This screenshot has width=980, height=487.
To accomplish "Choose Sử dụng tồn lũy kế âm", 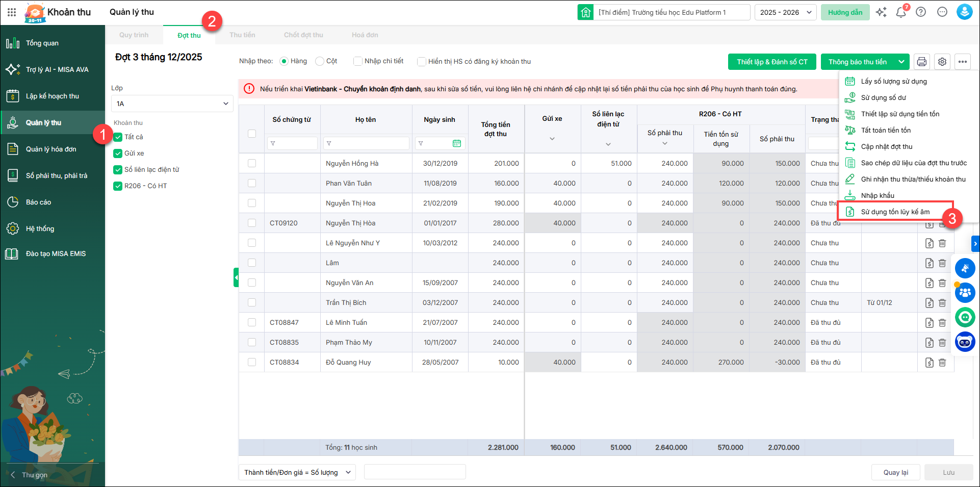I will pyautogui.click(x=895, y=212).
